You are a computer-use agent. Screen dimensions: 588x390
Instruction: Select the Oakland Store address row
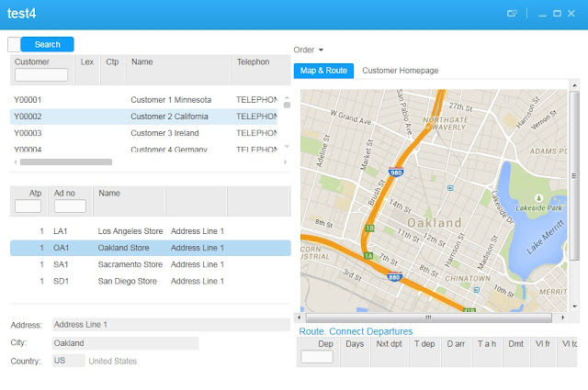pos(151,248)
